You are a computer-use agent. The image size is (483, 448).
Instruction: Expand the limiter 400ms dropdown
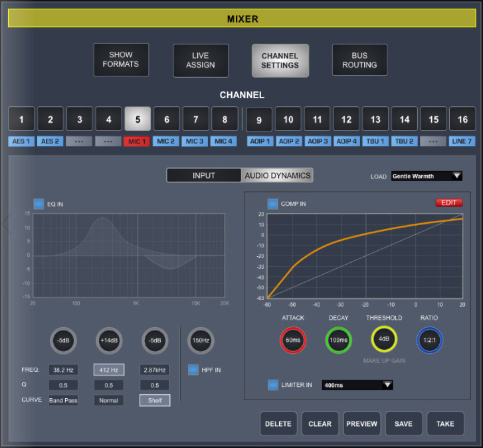(x=357, y=385)
